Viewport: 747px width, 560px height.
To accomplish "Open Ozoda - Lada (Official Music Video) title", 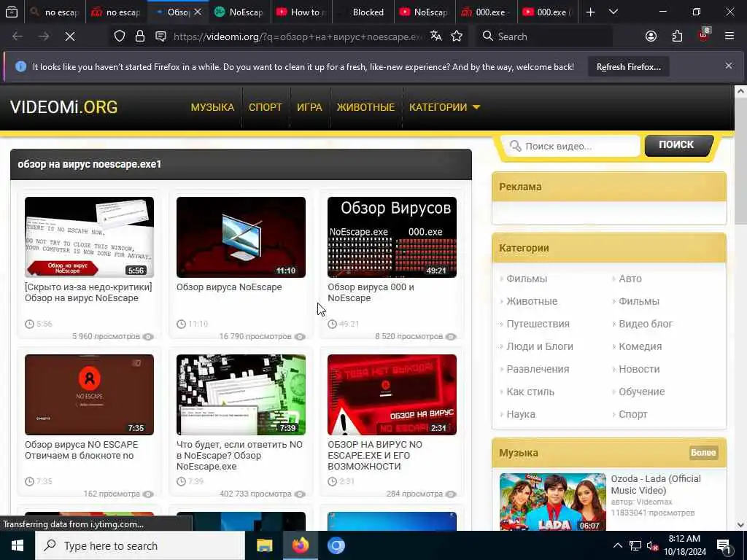I will pyautogui.click(x=656, y=484).
